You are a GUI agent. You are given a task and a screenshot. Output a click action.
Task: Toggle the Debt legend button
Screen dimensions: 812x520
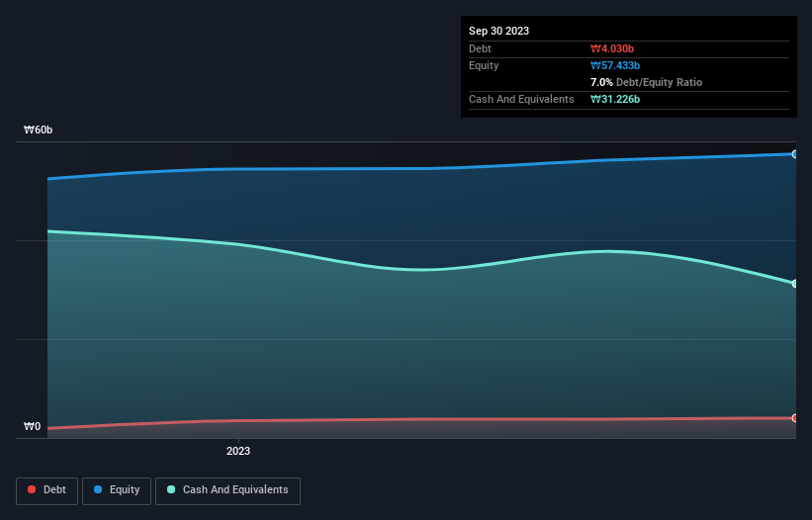coord(46,490)
